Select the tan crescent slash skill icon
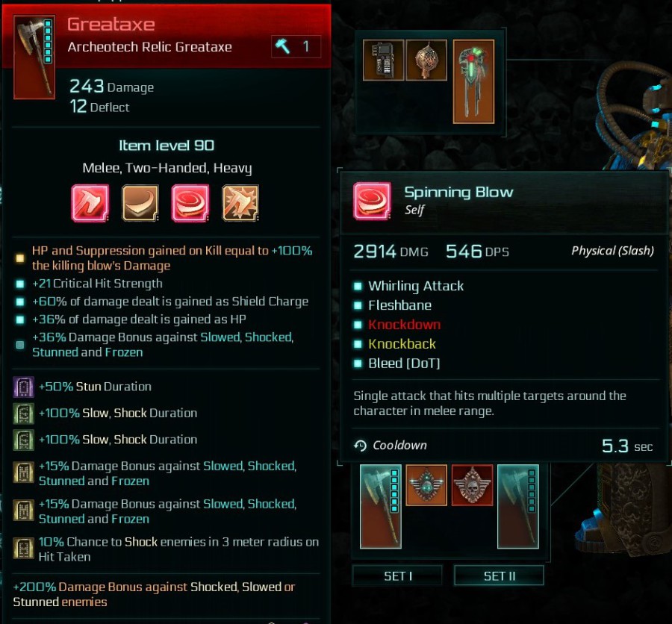This screenshot has width=672, height=624. pos(140,203)
